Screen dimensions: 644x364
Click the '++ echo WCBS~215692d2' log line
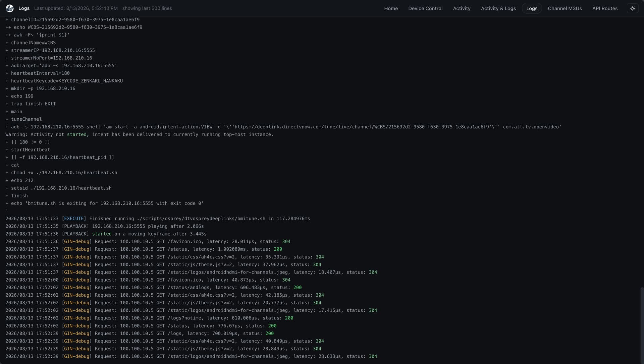point(74,27)
